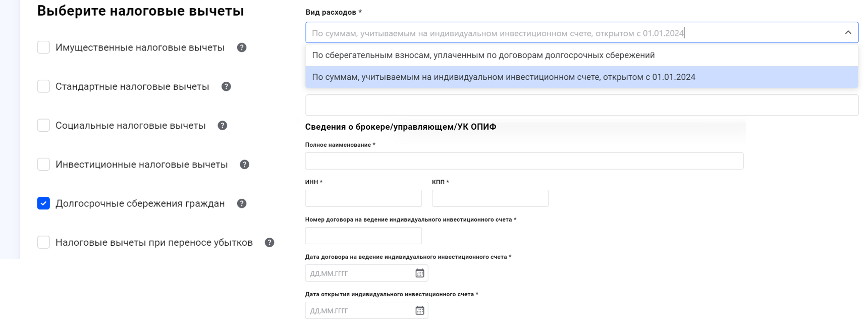
Task: Open help tooltip for Социальные налоговые вычеты
Action: coord(223,126)
